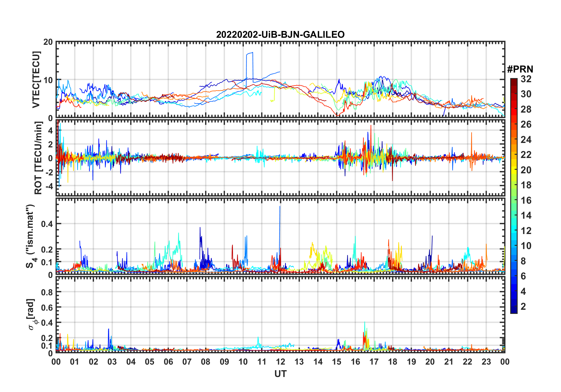The width and height of the screenshot is (561, 392).
Task: Click the "20" tick on the VTEC axis
Action: point(48,42)
